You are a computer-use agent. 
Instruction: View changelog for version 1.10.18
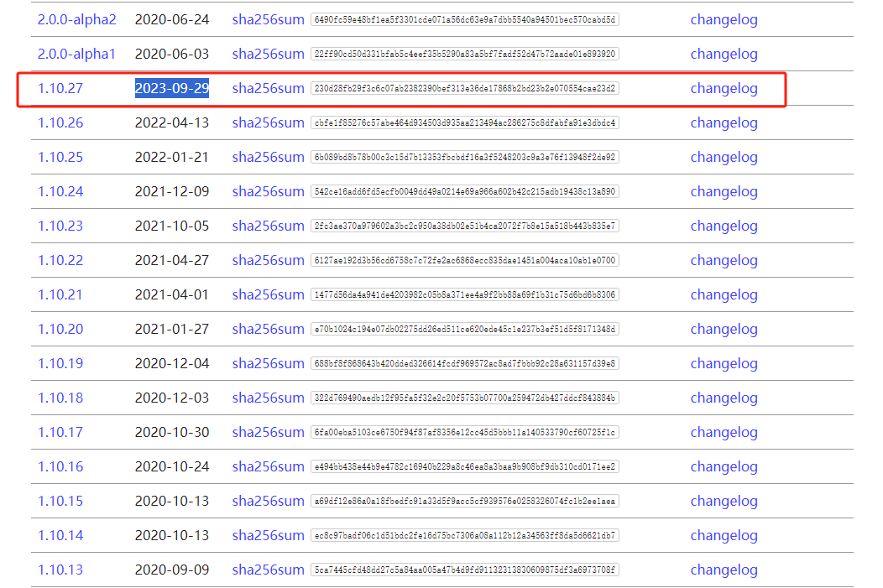[724, 398]
